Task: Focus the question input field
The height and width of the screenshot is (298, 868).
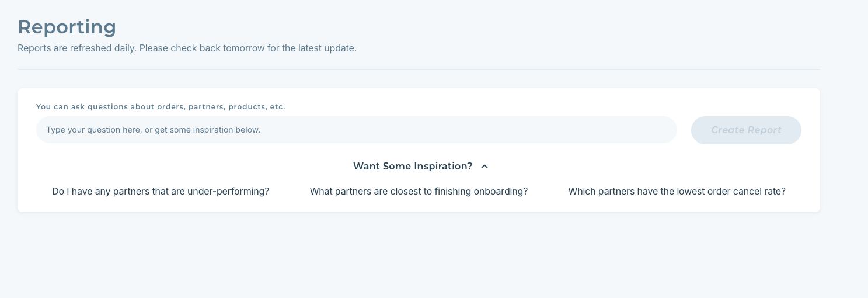Action: [x=356, y=130]
